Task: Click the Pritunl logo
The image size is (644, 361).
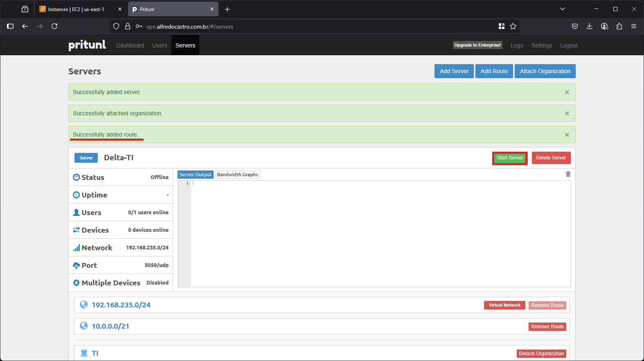Action: (x=87, y=45)
